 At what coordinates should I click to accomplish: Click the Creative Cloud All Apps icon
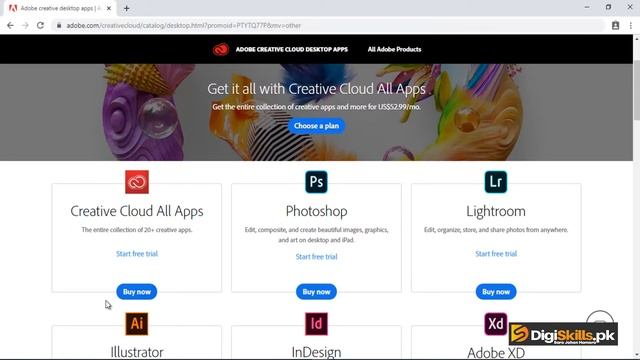click(137, 182)
